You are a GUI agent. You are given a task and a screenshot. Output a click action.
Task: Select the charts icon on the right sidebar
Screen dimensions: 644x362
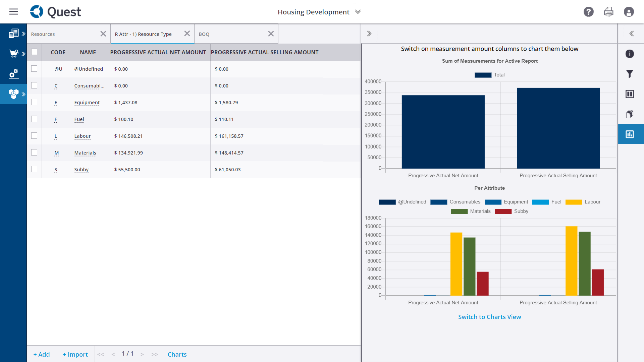[x=630, y=134]
